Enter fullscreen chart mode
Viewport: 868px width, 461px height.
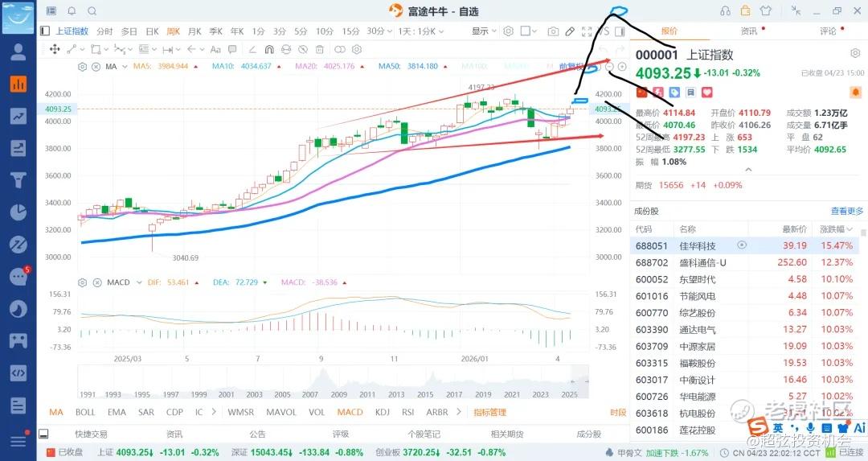pos(587,31)
